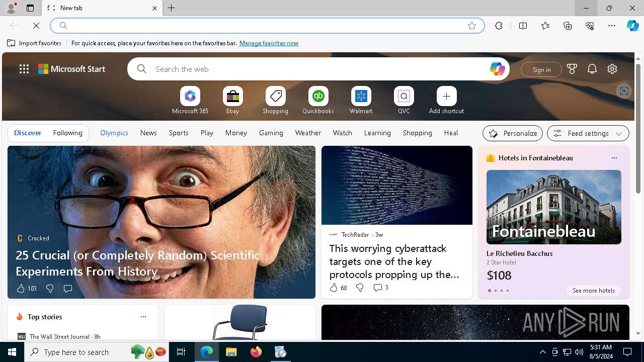644x362 pixels.
Task: Open QVC shortcut
Action: tap(404, 101)
